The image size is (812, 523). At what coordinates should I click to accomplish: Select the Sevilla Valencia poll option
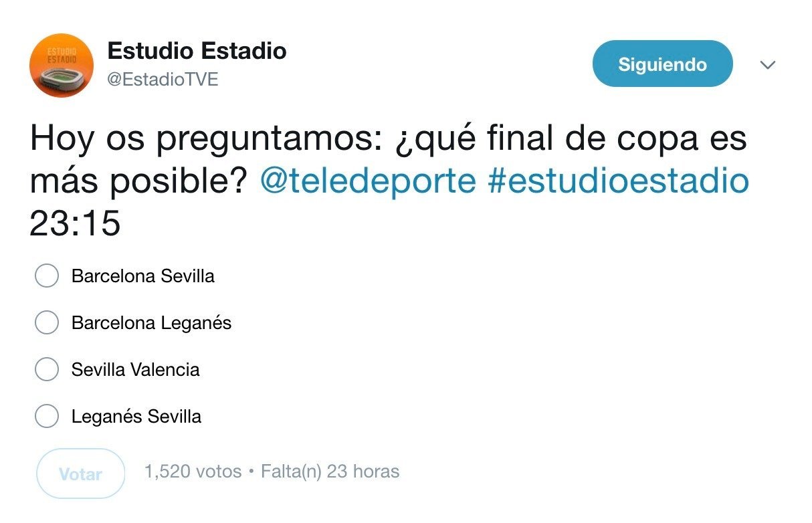[47, 369]
